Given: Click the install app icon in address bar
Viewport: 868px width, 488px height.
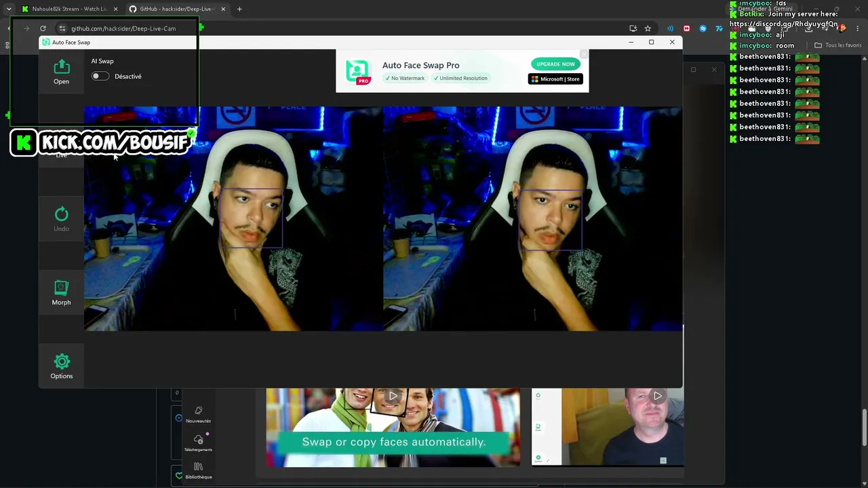Looking at the screenshot, I should pyautogui.click(x=633, y=28).
